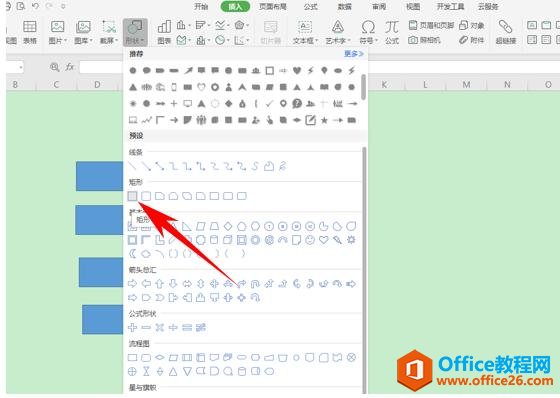This screenshot has height=398, width=560.
Task: Insert the Folded Corner basic shape
Action: click(x=296, y=240)
